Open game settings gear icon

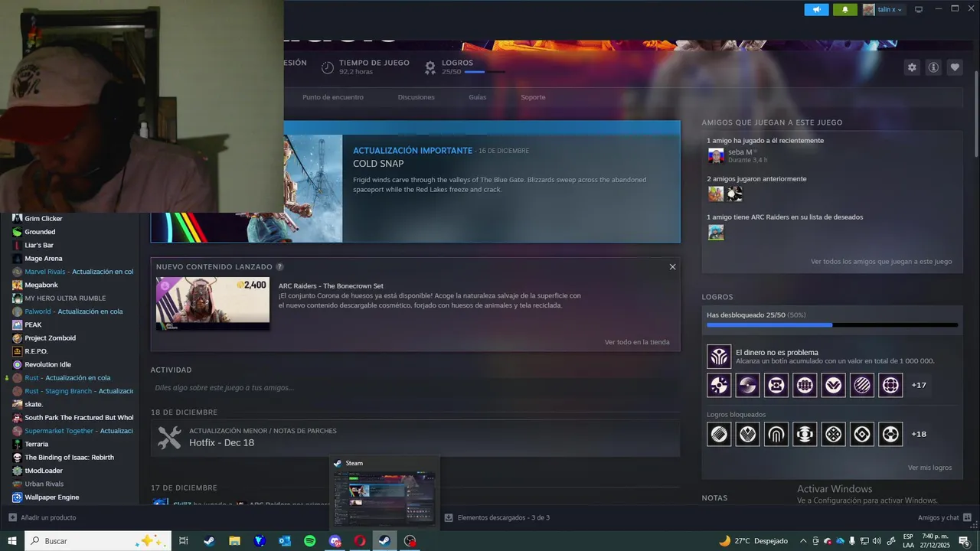(912, 67)
